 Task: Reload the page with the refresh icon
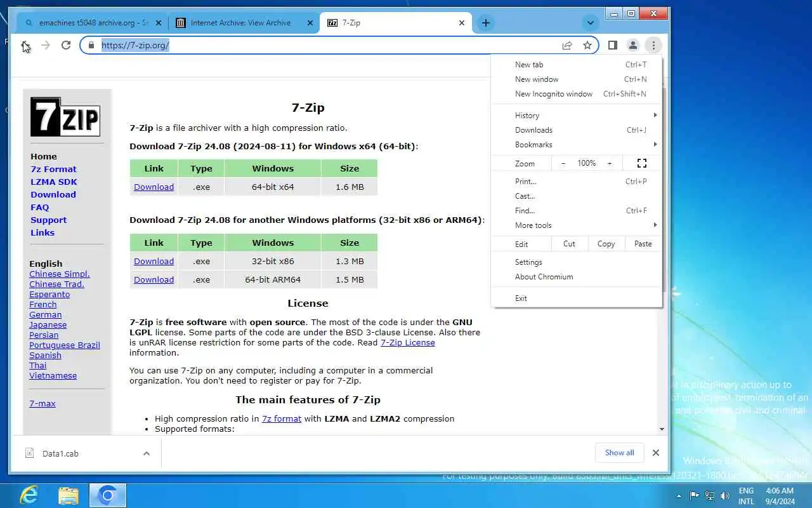pyautogui.click(x=66, y=45)
